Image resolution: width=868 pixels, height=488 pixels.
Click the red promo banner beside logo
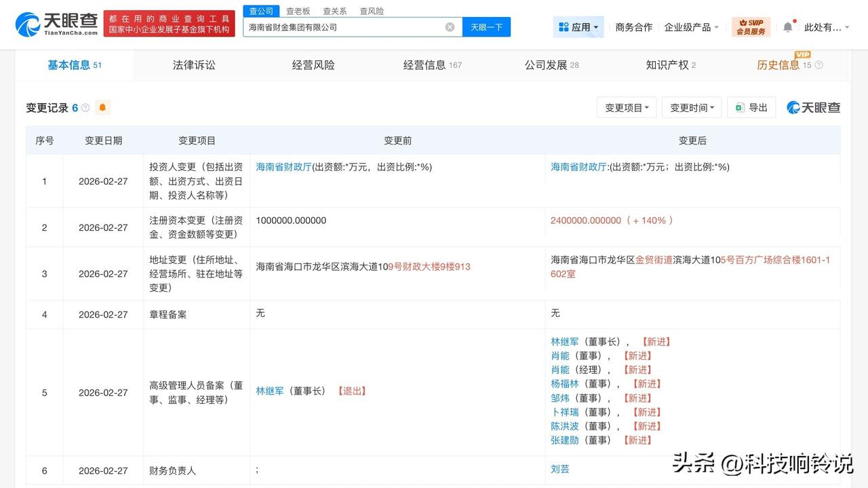170,24
